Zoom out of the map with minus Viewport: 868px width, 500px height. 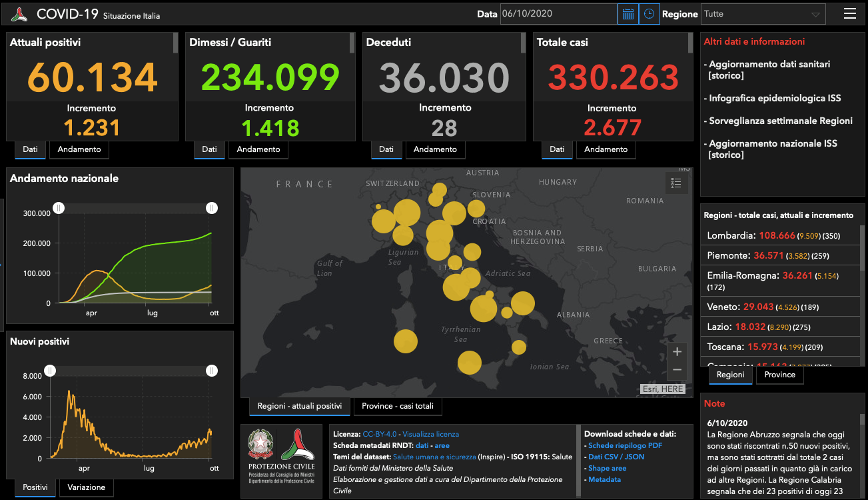[677, 370]
